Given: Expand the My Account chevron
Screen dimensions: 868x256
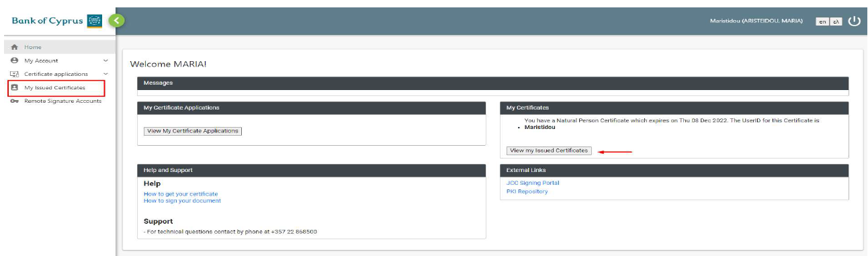Looking at the screenshot, I should (105, 60).
